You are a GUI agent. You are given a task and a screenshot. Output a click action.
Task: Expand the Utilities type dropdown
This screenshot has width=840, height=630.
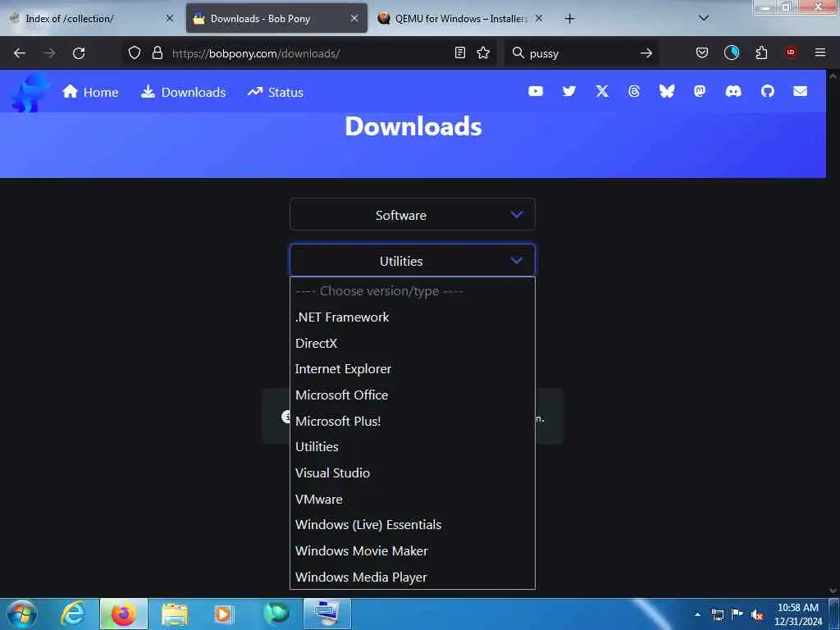pyautogui.click(x=413, y=261)
